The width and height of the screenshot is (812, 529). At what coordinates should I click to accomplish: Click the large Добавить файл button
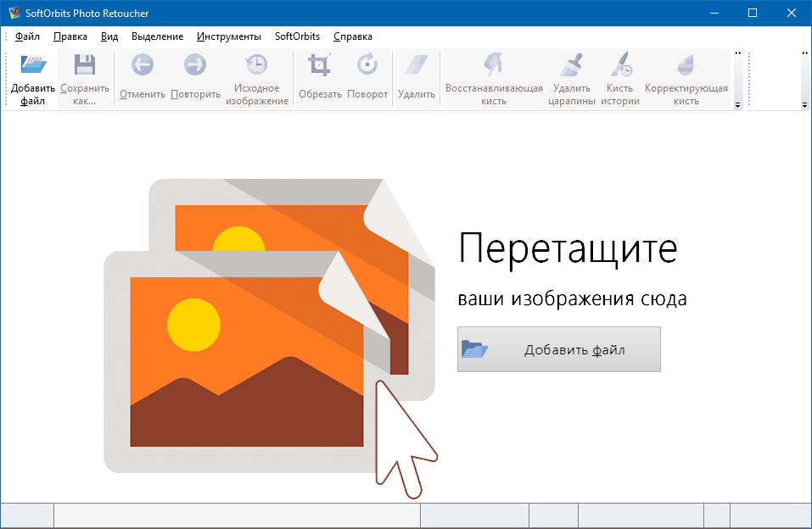click(558, 349)
